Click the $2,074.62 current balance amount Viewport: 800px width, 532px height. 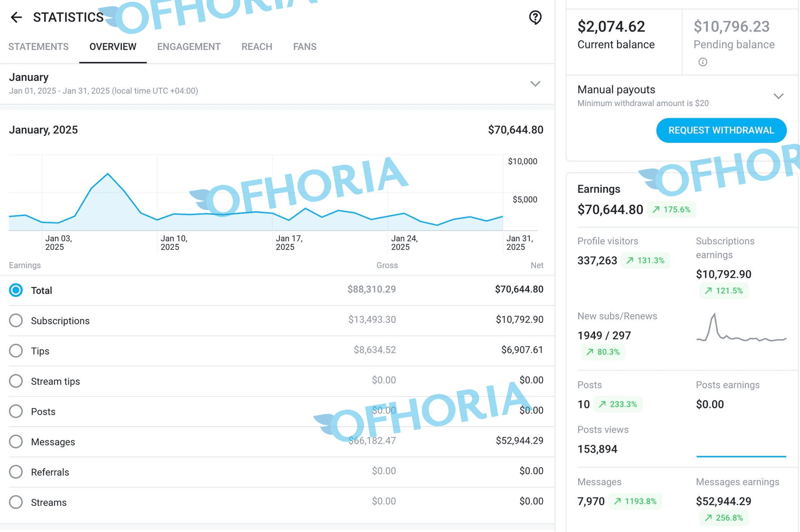tap(611, 27)
